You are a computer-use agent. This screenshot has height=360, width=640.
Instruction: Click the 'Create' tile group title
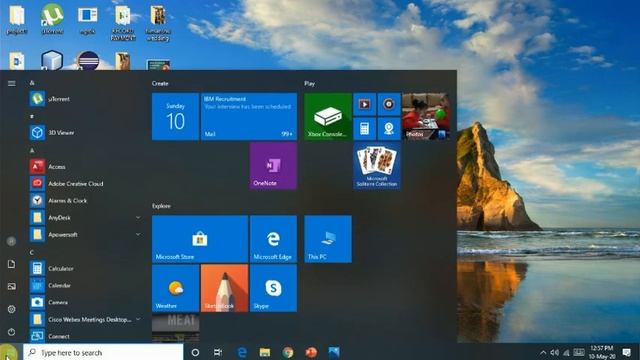pos(160,83)
